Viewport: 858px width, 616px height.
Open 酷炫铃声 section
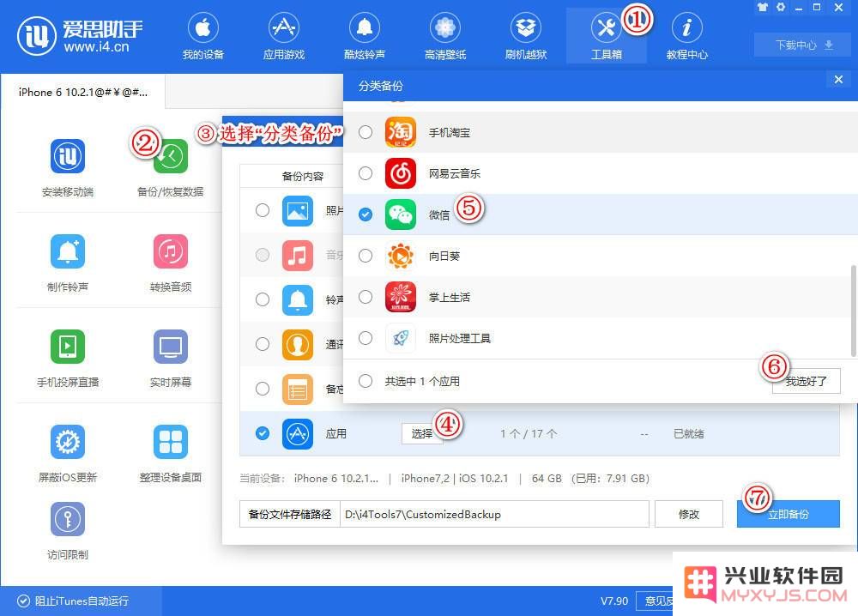(365, 36)
